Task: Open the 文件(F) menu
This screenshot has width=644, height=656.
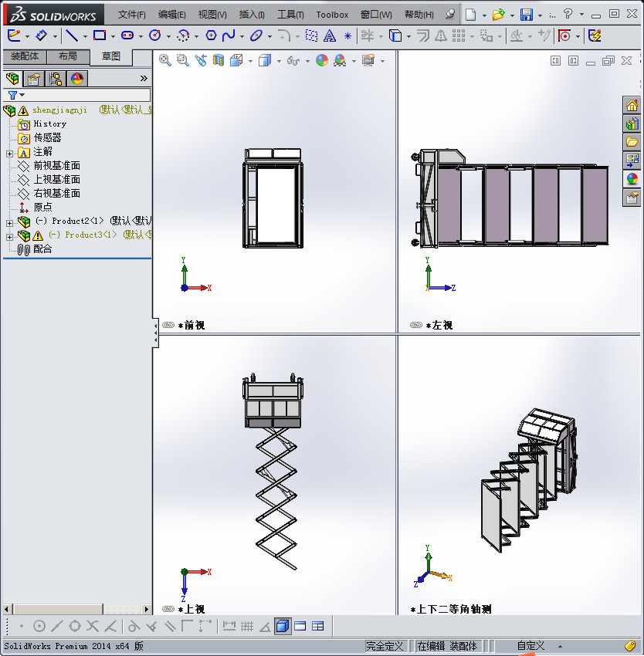Action: pyautogui.click(x=131, y=15)
